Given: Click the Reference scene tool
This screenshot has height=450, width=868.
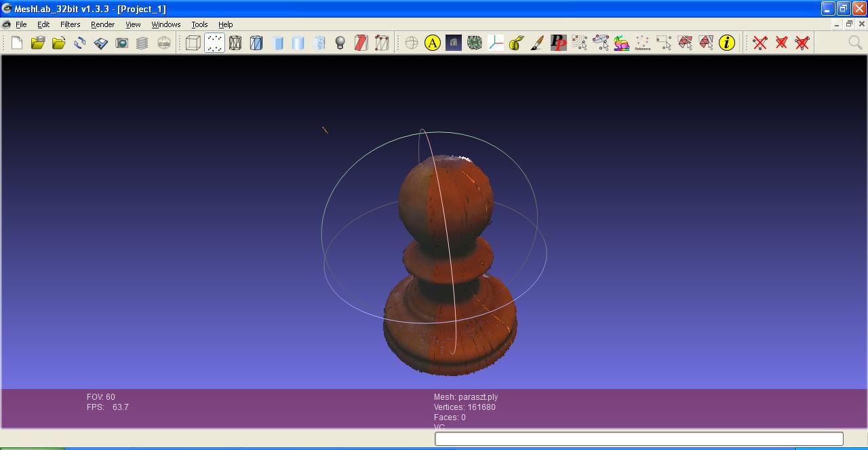Looking at the screenshot, I should pyautogui.click(x=643, y=43).
